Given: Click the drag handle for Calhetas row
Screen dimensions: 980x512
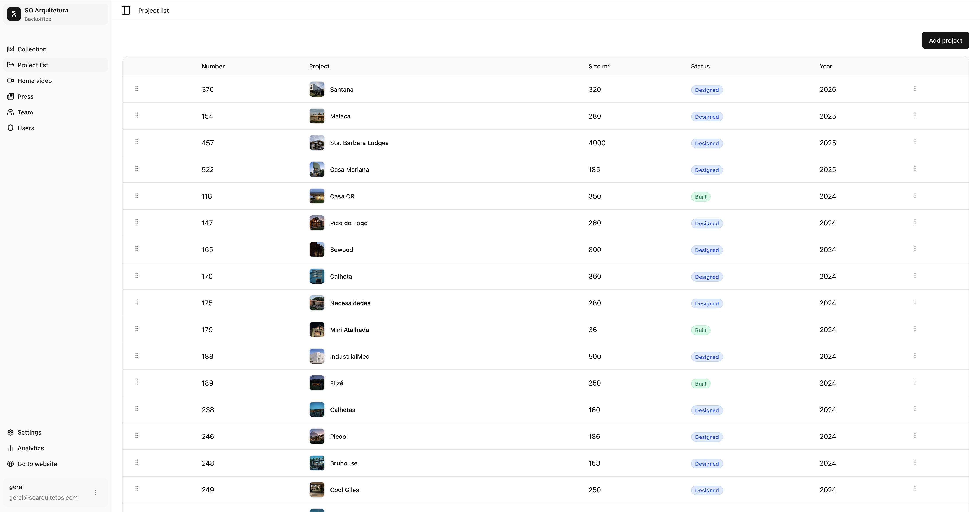Looking at the screenshot, I should point(137,409).
